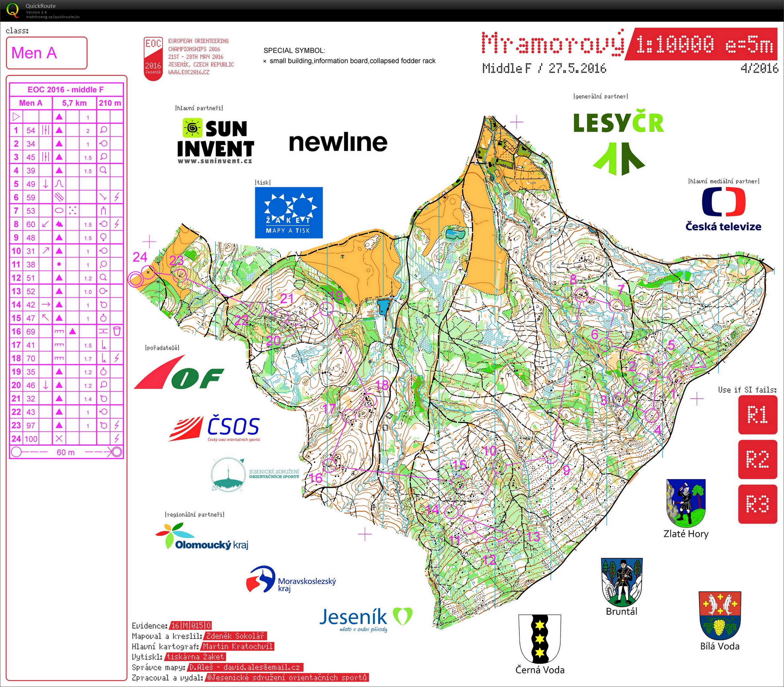Click the QuickRoute Q logo icon
The image size is (784, 687).
(x=12, y=10)
